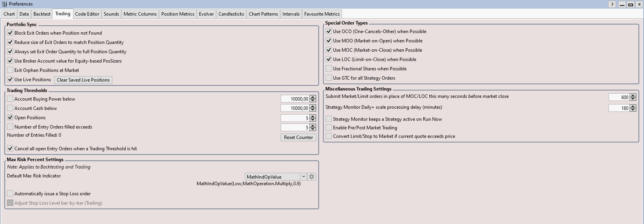Uncheck Use GTC for all Strategy Orders

329,78
